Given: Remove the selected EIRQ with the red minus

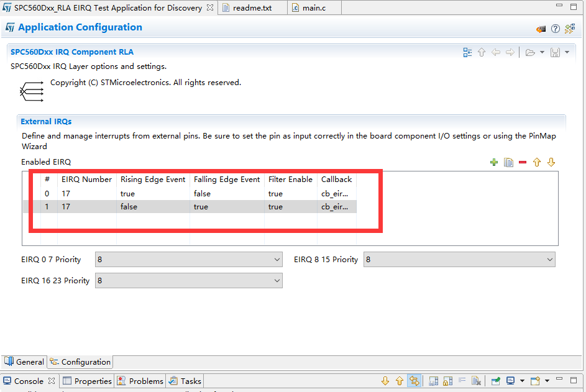Looking at the screenshot, I should [523, 162].
